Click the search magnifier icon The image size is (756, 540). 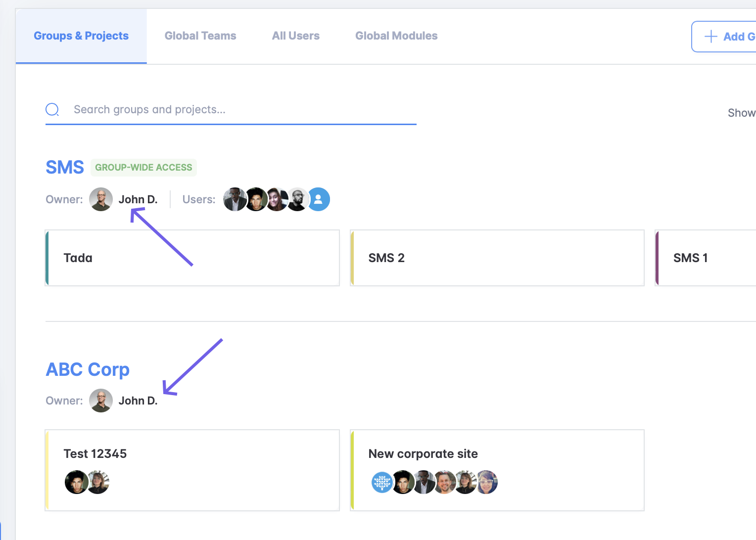52,109
